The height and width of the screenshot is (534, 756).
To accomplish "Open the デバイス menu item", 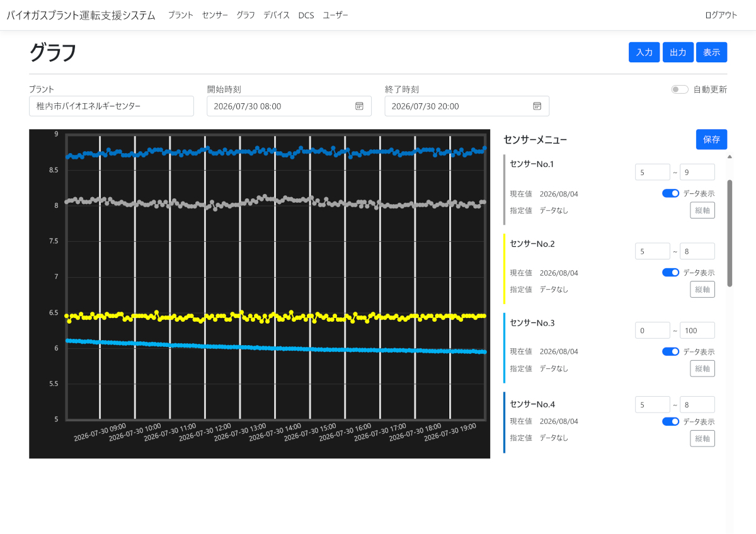I will (x=277, y=15).
